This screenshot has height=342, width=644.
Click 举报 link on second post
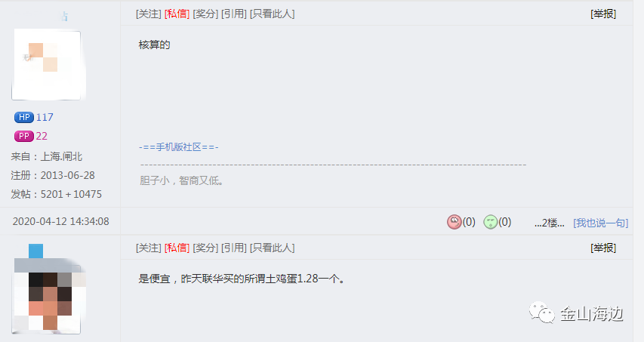click(603, 248)
